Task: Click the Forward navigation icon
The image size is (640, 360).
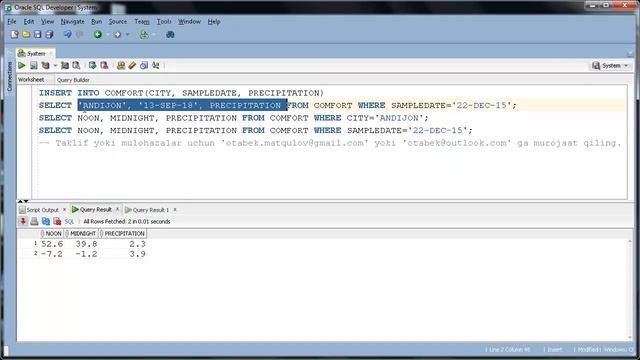Action: coord(118,35)
